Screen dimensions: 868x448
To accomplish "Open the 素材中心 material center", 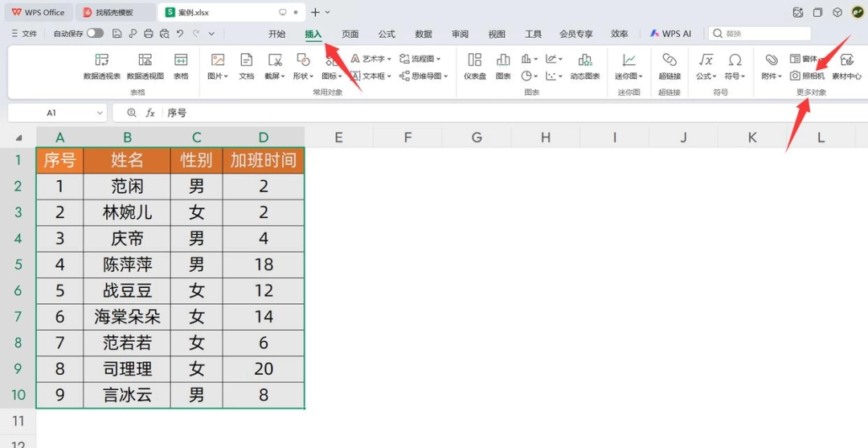I will click(846, 67).
